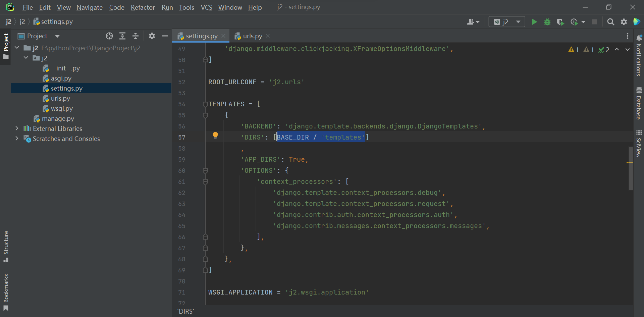Open the JetBrains Toolbox colorful icon
Viewport: 644px width, 317px height.
click(x=637, y=22)
